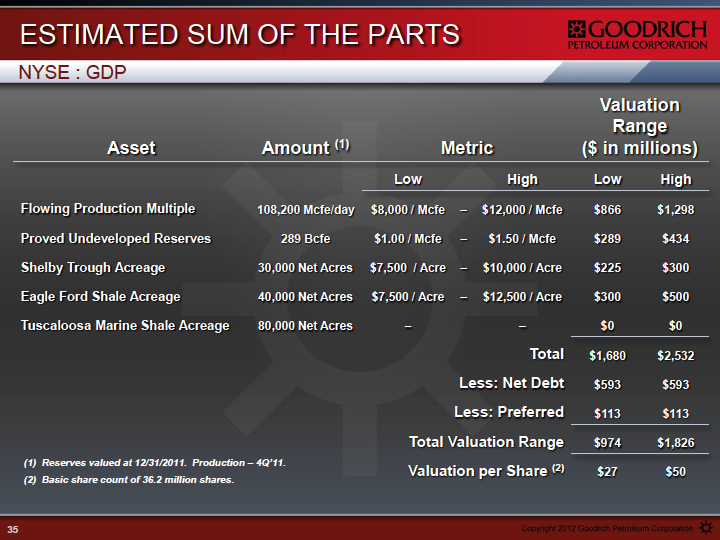
Task: Click the Amount column header
Action: click(305, 148)
